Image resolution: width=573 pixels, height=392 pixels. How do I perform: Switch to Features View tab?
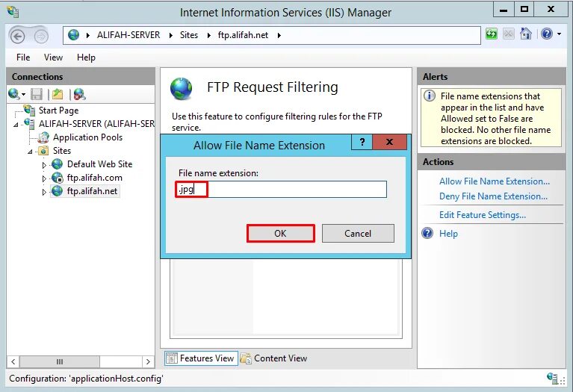tap(201, 358)
